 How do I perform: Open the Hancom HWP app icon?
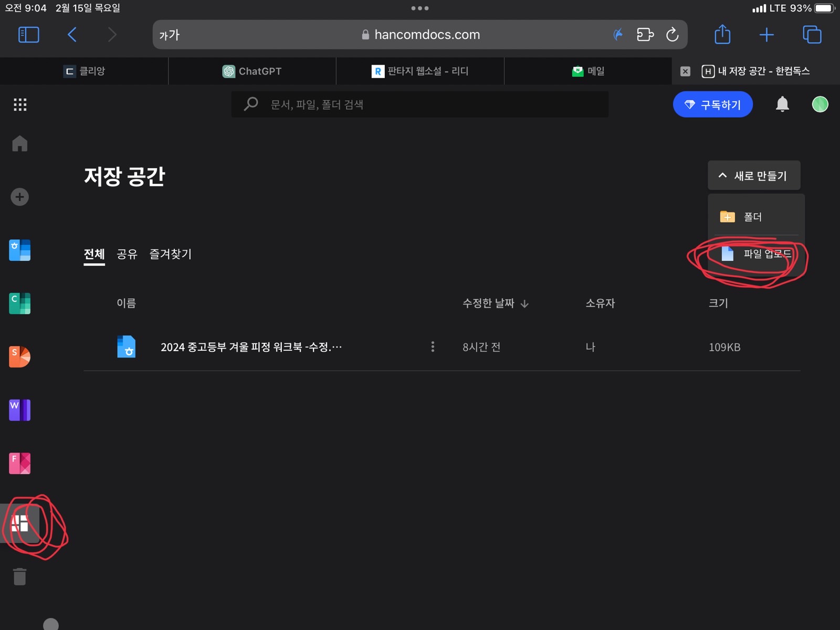point(19,250)
